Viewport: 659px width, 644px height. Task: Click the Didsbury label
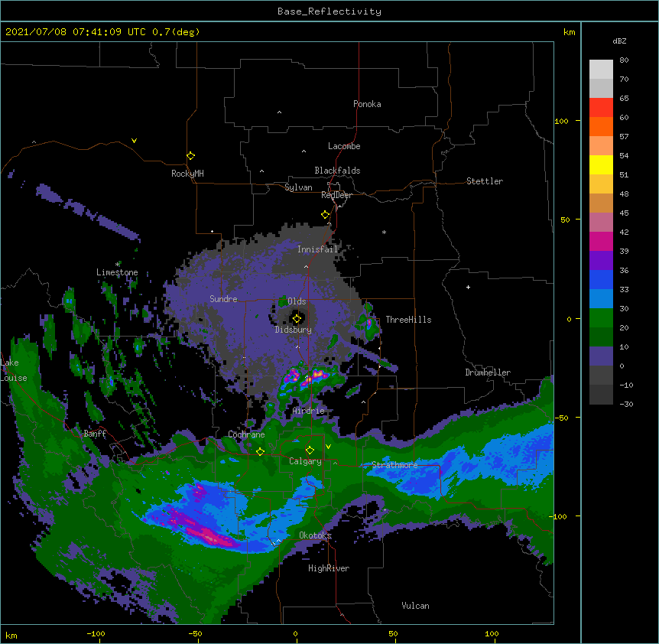293,330
